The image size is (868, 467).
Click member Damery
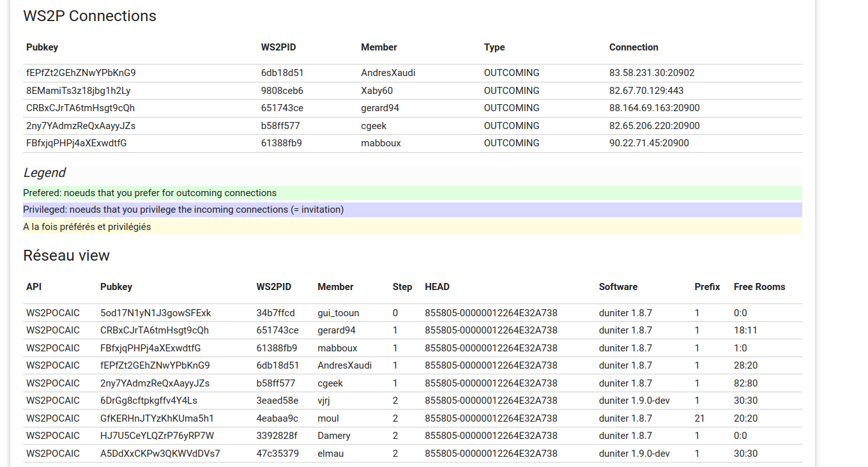tap(334, 436)
